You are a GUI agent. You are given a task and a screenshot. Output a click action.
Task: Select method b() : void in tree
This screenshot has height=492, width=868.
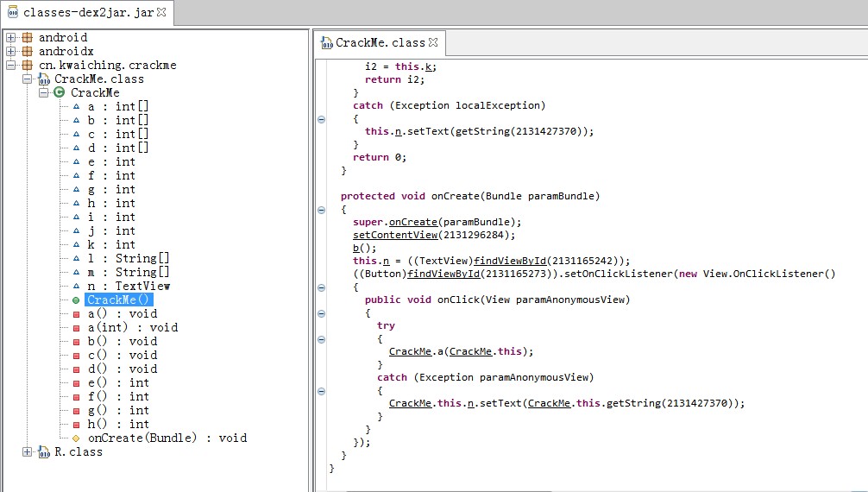[x=123, y=341]
